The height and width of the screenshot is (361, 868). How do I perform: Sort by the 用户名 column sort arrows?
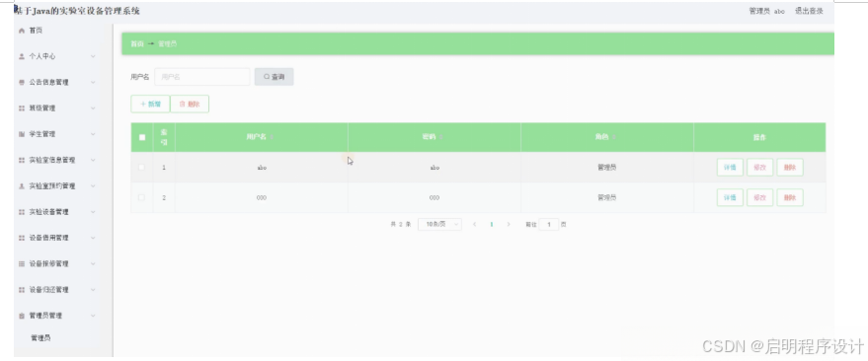coord(272,137)
